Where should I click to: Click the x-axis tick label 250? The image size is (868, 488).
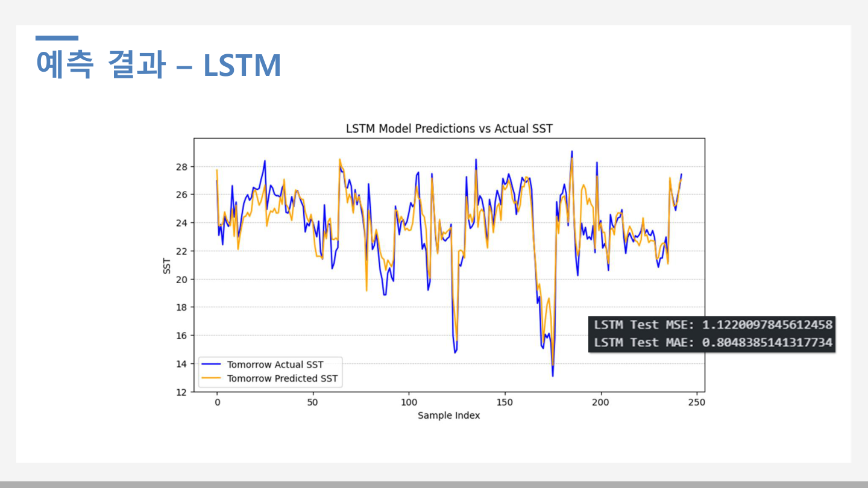(x=697, y=402)
